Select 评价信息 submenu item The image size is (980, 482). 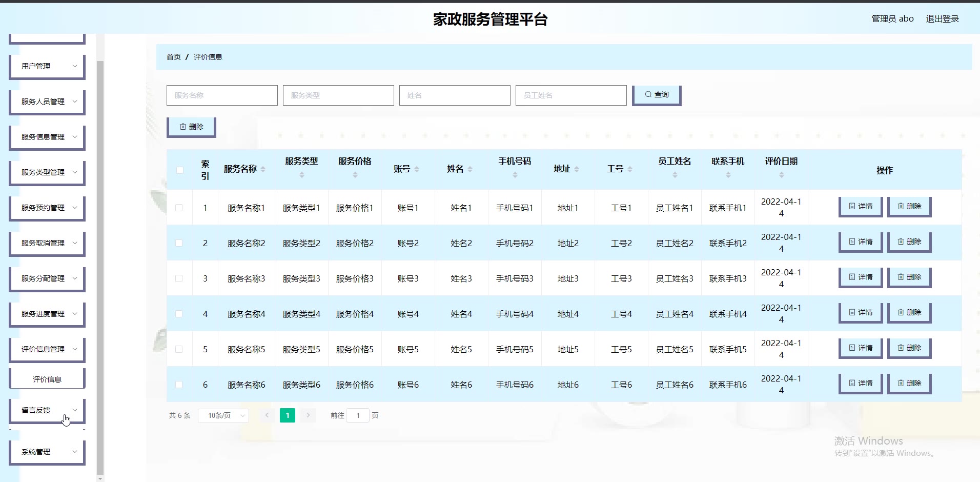[x=47, y=379]
